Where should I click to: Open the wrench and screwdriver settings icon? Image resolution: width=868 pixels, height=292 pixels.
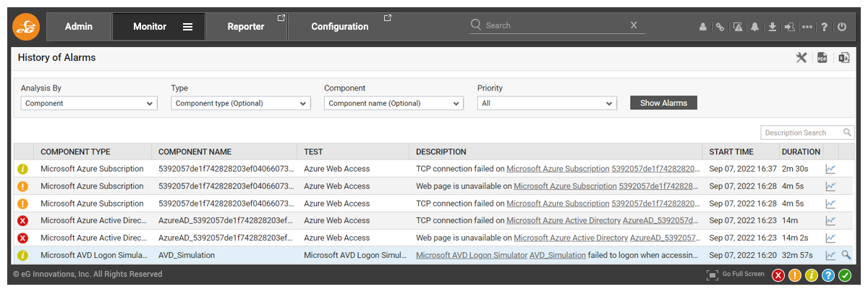pos(801,58)
